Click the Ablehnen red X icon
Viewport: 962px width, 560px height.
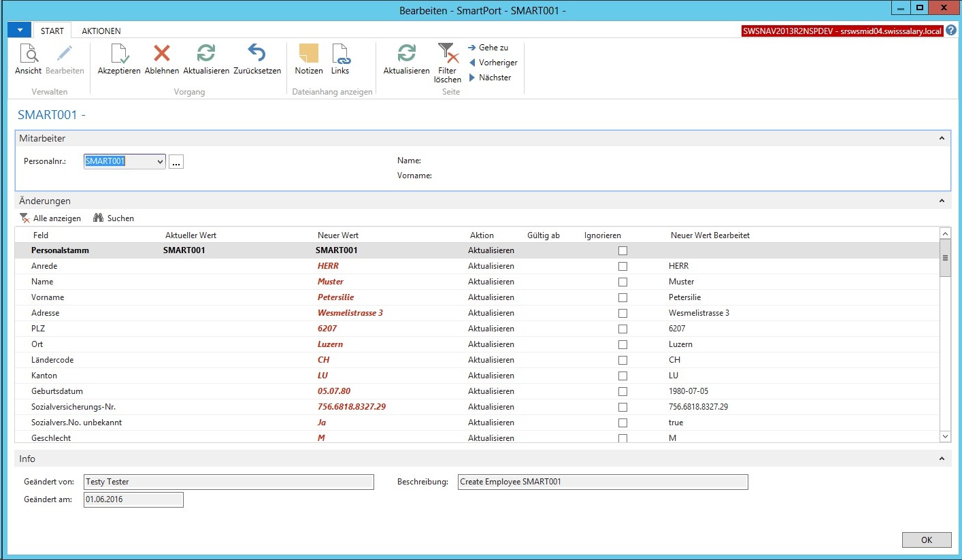pos(162,54)
